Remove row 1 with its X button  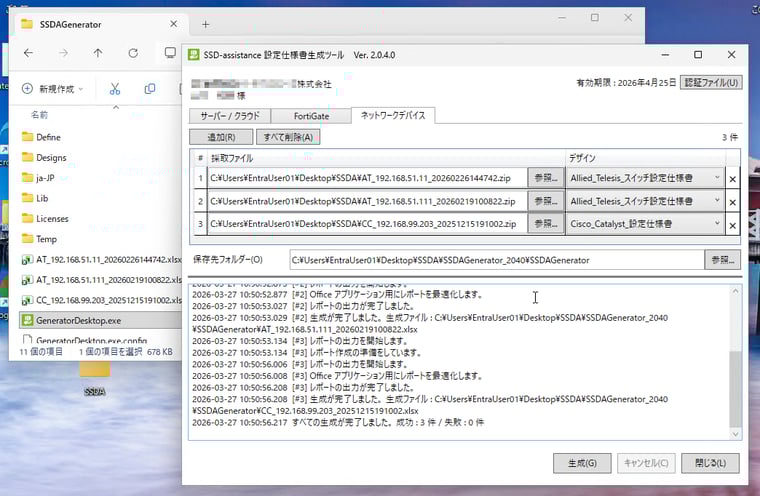732,179
